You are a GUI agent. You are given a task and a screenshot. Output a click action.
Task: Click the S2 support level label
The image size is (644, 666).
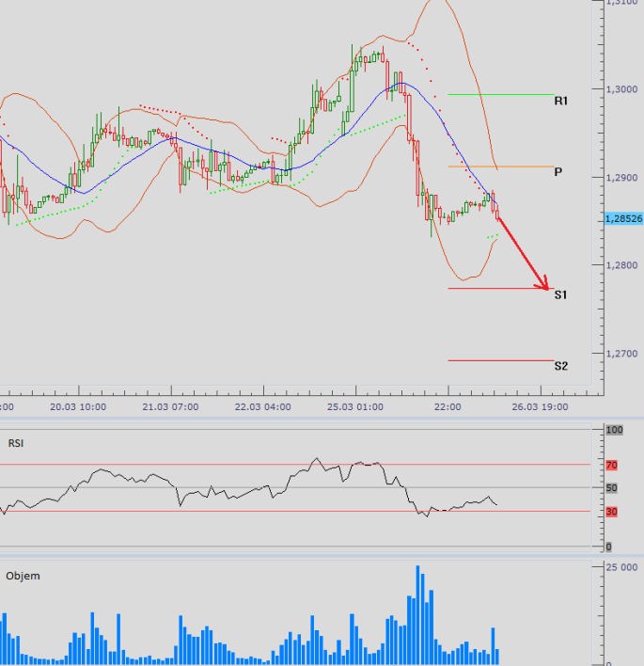[x=560, y=366]
